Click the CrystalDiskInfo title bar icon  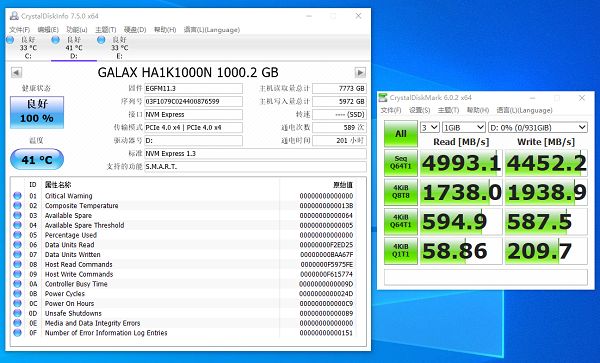[14, 16]
